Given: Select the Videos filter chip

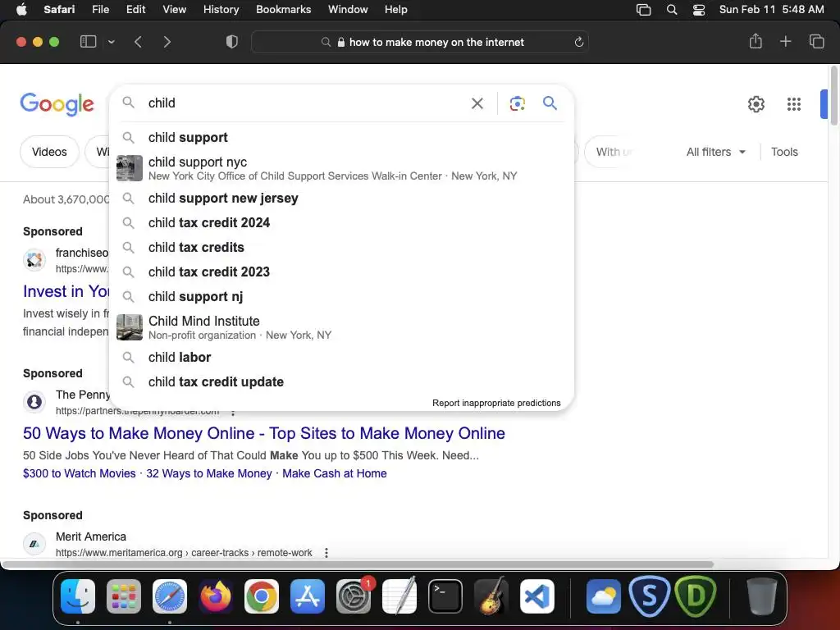Looking at the screenshot, I should (x=49, y=152).
